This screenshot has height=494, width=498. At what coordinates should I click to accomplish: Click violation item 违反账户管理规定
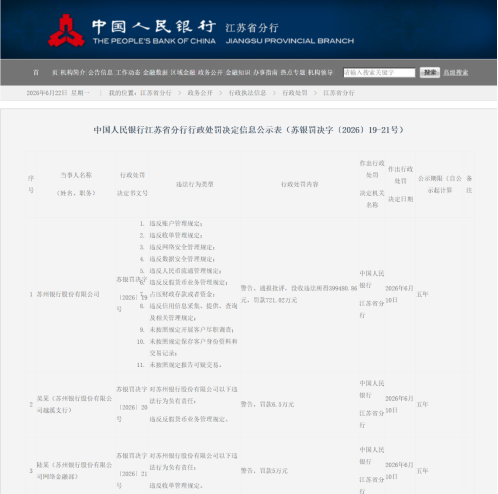(176, 224)
